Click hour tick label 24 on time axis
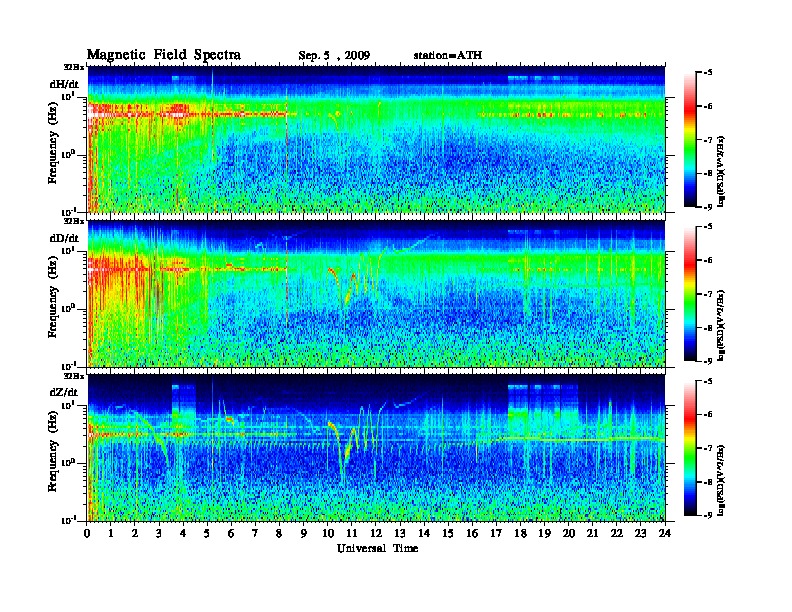Viewport: 792px width, 612px height. tap(665, 533)
